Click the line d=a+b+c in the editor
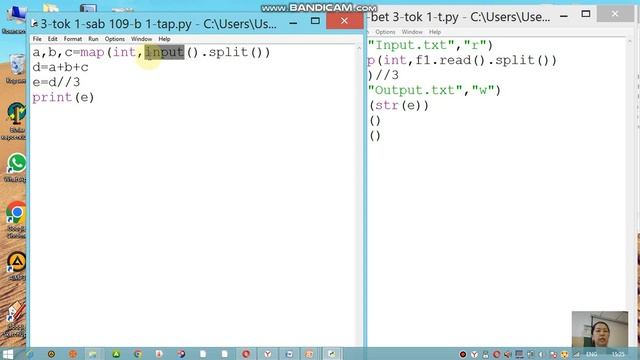640x360 pixels. pos(60,67)
